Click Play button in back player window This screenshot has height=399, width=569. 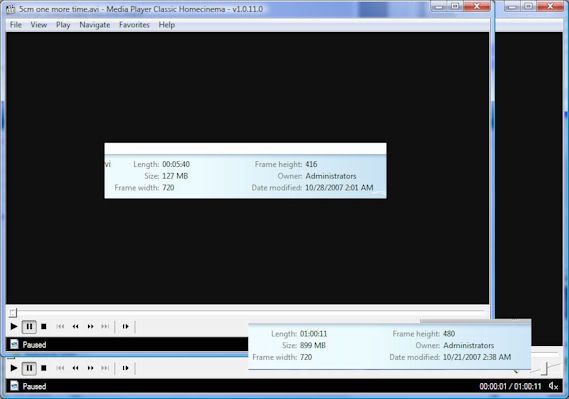pos(14,368)
